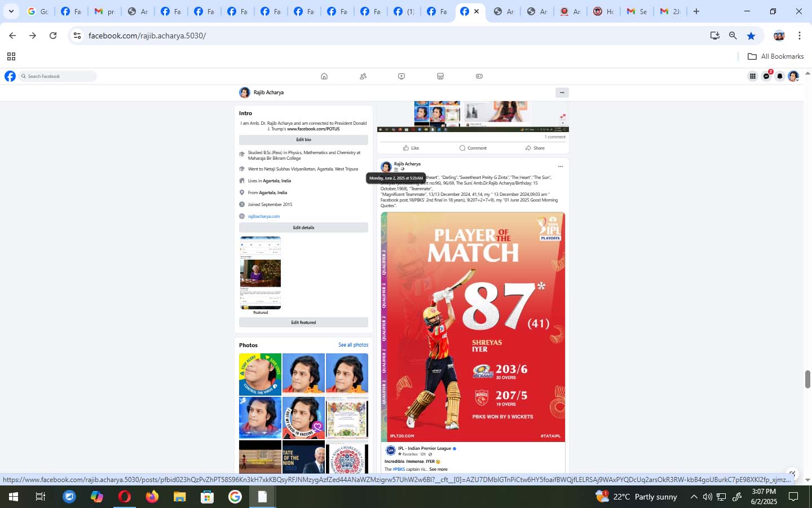Click the bookmark star icon
Image resolution: width=812 pixels, height=508 pixels.
[751, 36]
